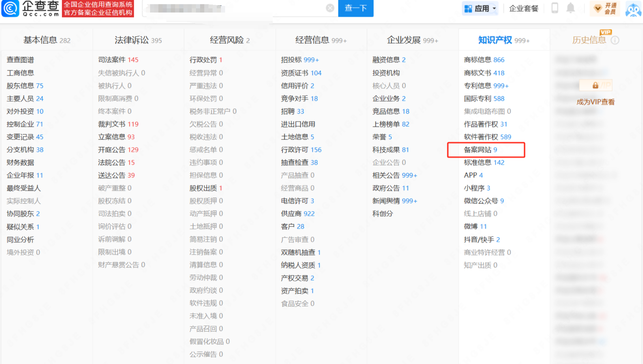This screenshot has height=364, width=643.
Task: Open 变更记录 45
Action: (x=25, y=137)
